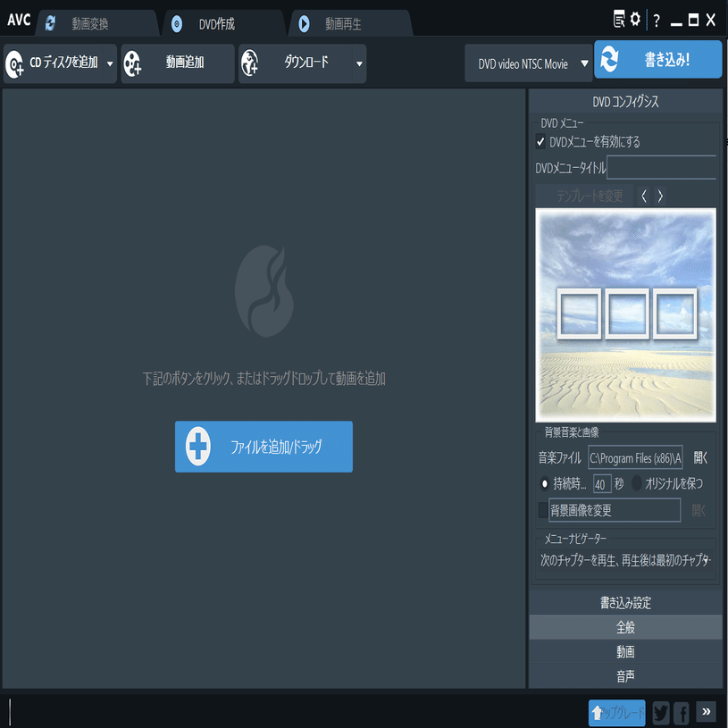Toggle DVDメニューを有効にする checkbox
The height and width of the screenshot is (728, 728).
click(x=540, y=141)
